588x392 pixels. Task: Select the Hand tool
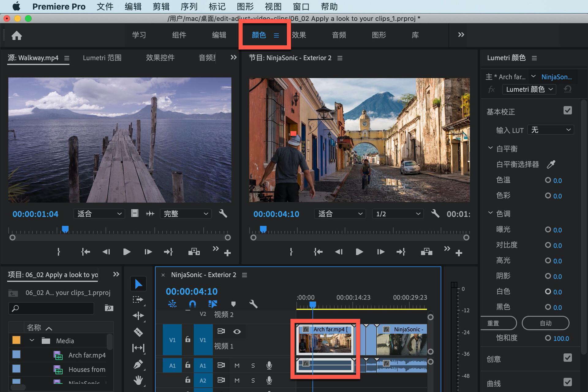tap(138, 380)
